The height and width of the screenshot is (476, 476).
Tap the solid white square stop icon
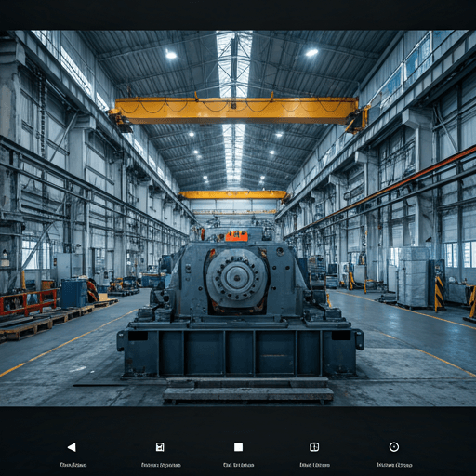(x=238, y=447)
